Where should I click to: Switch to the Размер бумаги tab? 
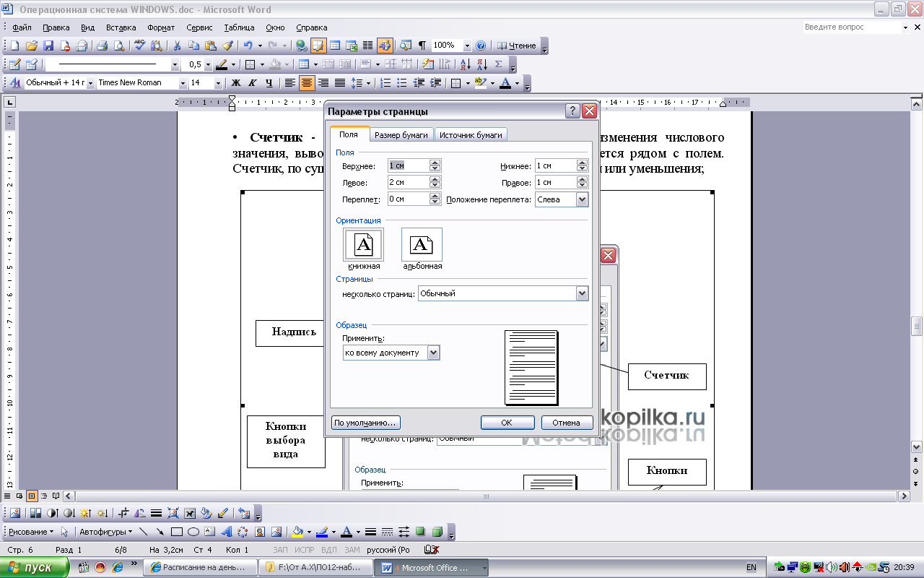tap(402, 135)
